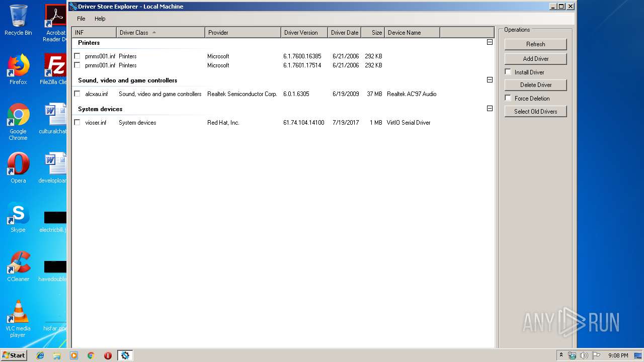Screen dimensions: 644x362
Task: Sort by the Driver Version column header
Action: pos(304,32)
